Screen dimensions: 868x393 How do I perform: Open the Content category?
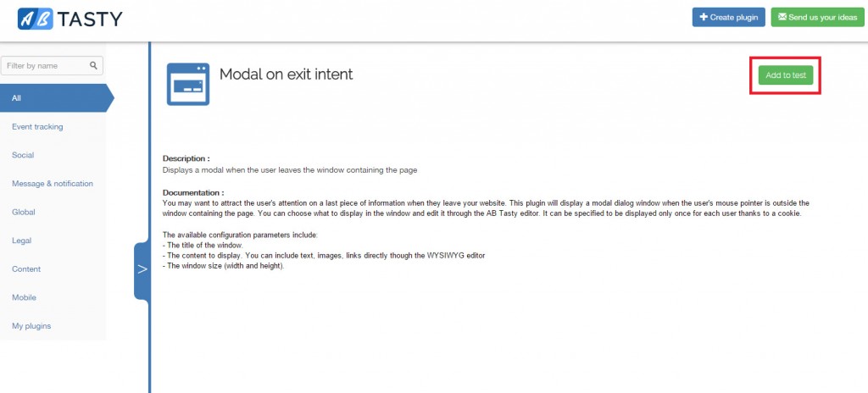pyautogui.click(x=26, y=269)
